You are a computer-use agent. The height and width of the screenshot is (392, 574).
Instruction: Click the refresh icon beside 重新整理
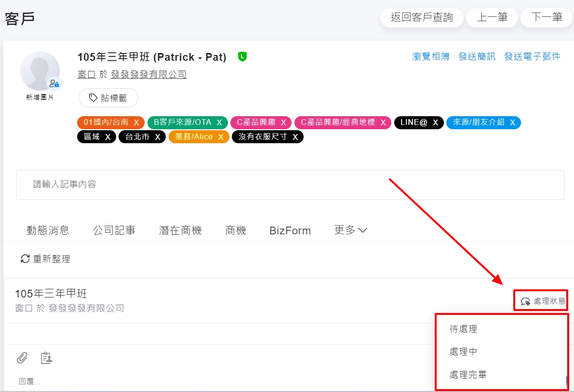click(x=25, y=259)
